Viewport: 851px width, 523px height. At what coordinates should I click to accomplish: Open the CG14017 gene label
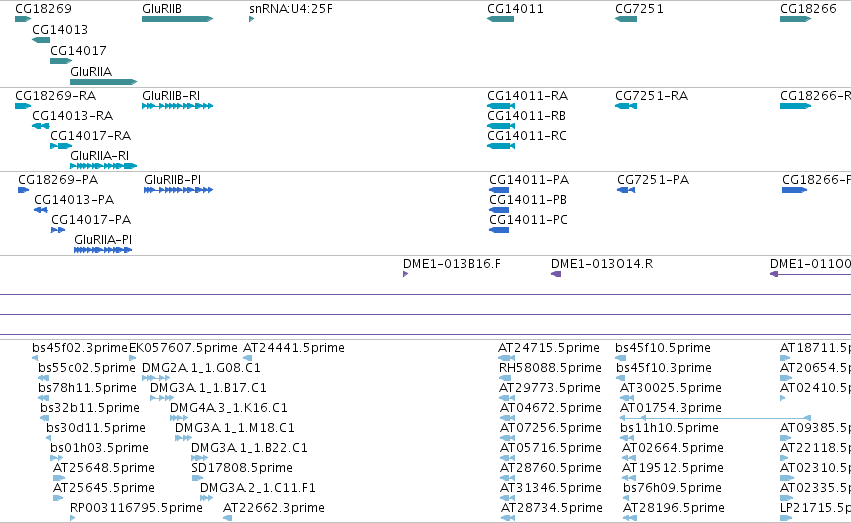click(78, 51)
